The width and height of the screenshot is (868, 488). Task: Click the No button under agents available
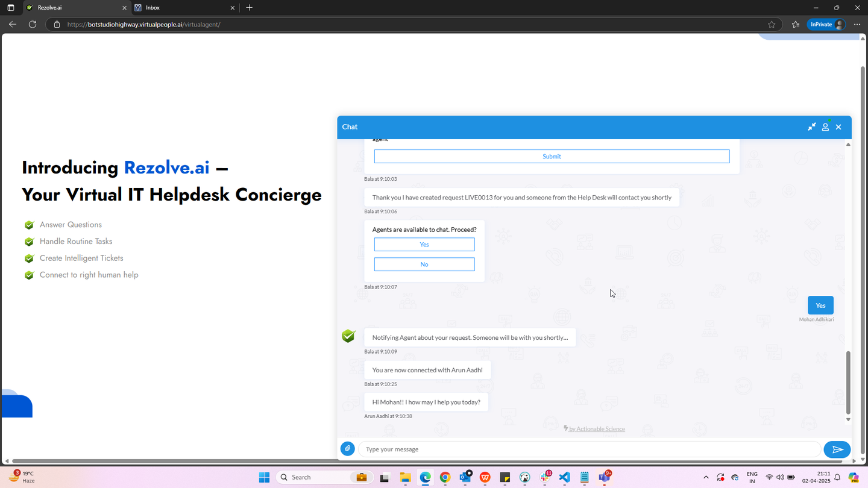pos(424,264)
